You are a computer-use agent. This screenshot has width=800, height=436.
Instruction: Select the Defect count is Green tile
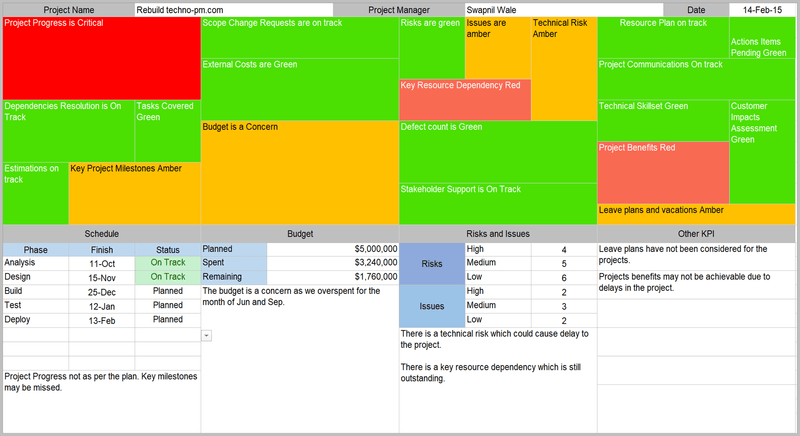point(497,151)
